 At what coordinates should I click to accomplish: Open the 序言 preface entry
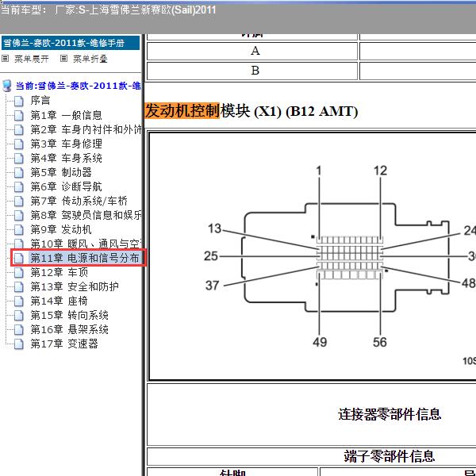pos(40,101)
